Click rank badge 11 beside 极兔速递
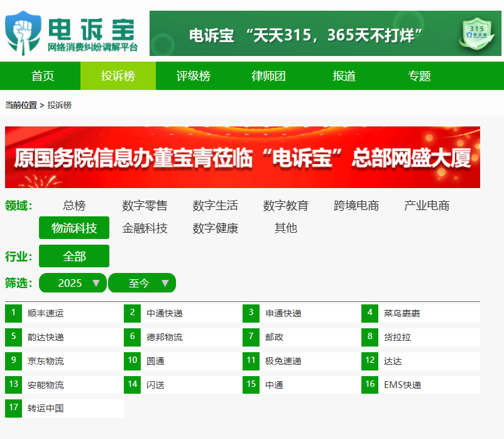This screenshot has width=504, height=439. (x=251, y=361)
